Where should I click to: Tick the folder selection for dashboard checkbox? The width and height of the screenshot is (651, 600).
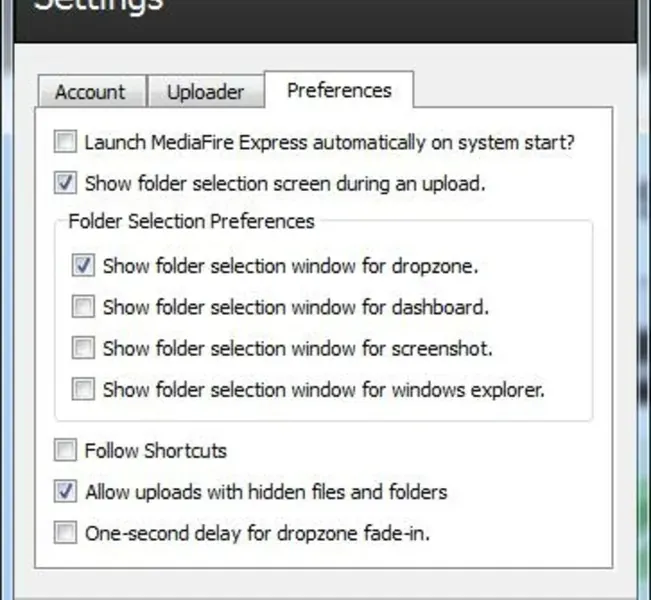84,307
